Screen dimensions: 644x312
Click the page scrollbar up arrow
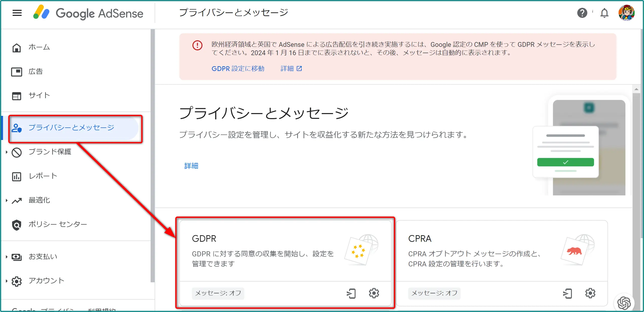pyautogui.click(x=636, y=89)
